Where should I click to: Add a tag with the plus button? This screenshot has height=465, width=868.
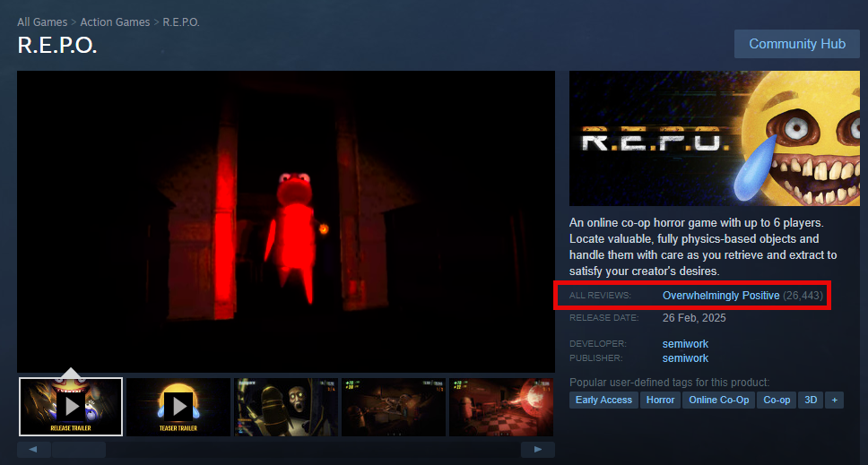(834, 400)
